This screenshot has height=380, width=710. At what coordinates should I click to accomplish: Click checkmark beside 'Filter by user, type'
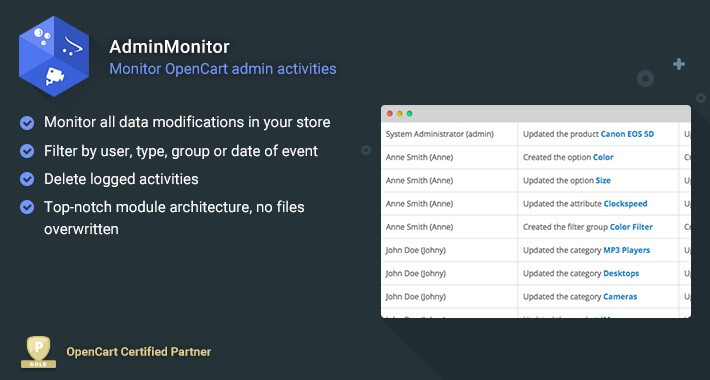tap(27, 151)
